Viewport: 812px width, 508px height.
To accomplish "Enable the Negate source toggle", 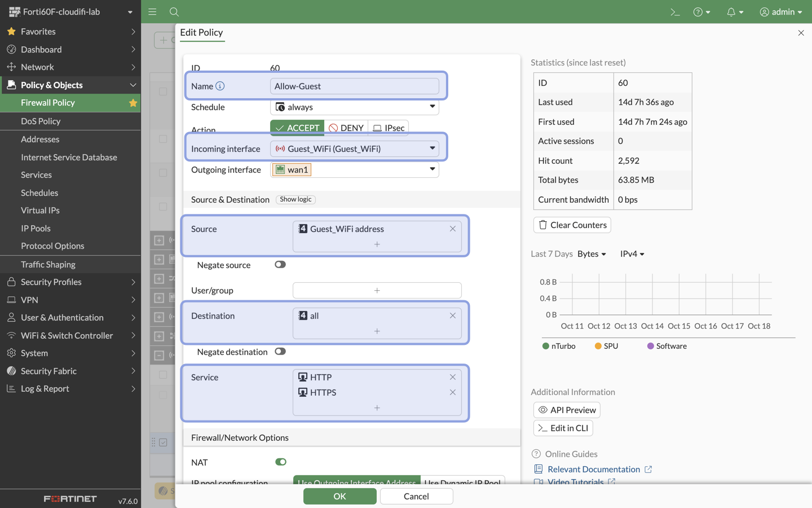I will tap(280, 265).
